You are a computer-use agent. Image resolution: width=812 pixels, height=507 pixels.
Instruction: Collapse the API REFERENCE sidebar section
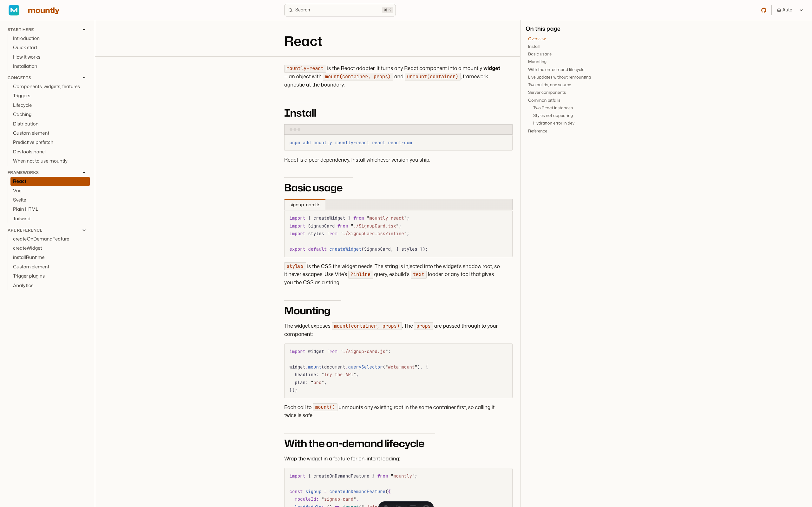point(84,230)
